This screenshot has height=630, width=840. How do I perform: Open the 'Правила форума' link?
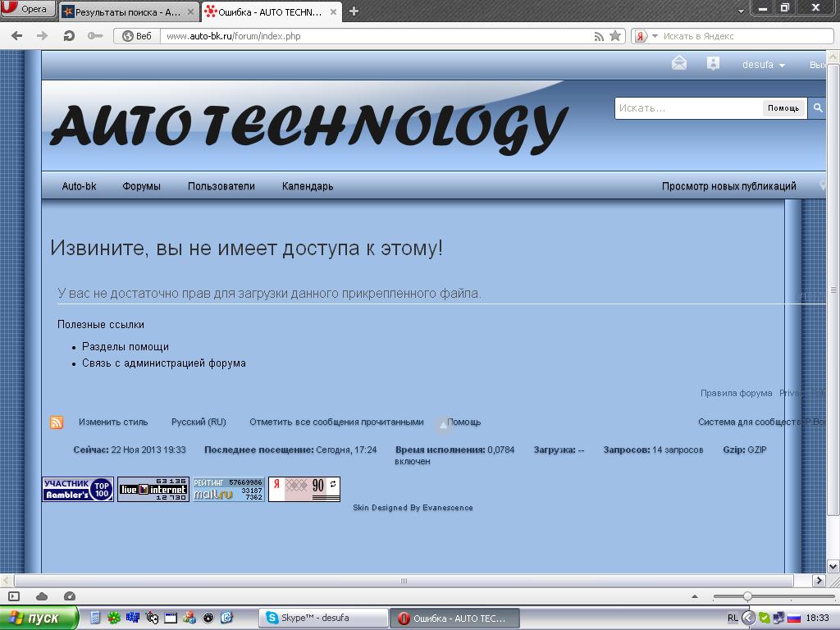click(x=736, y=393)
